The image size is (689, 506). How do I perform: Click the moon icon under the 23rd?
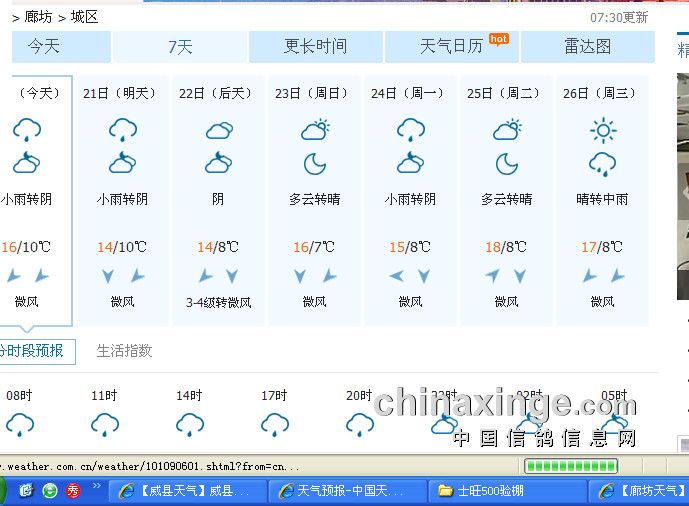point(315,163)
